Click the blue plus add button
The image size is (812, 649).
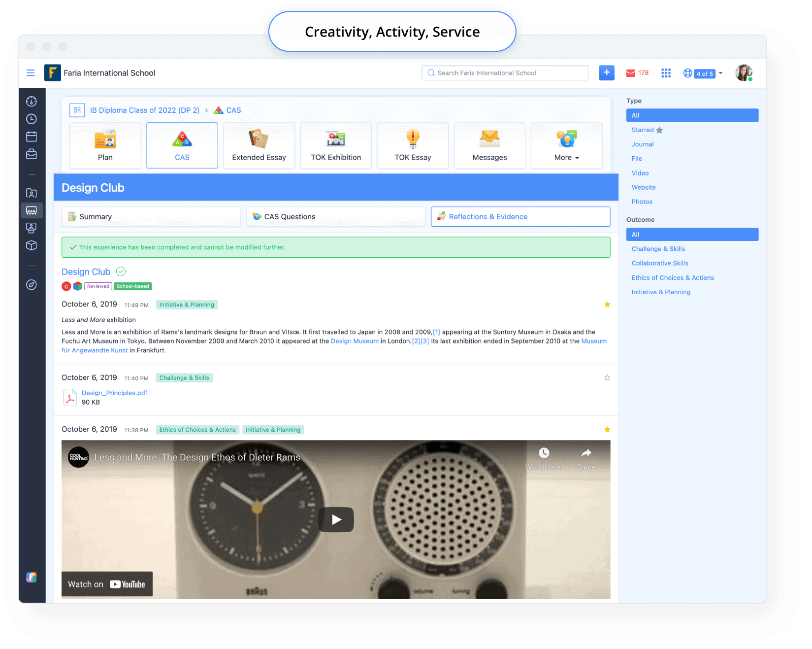[x=606, y=72]
